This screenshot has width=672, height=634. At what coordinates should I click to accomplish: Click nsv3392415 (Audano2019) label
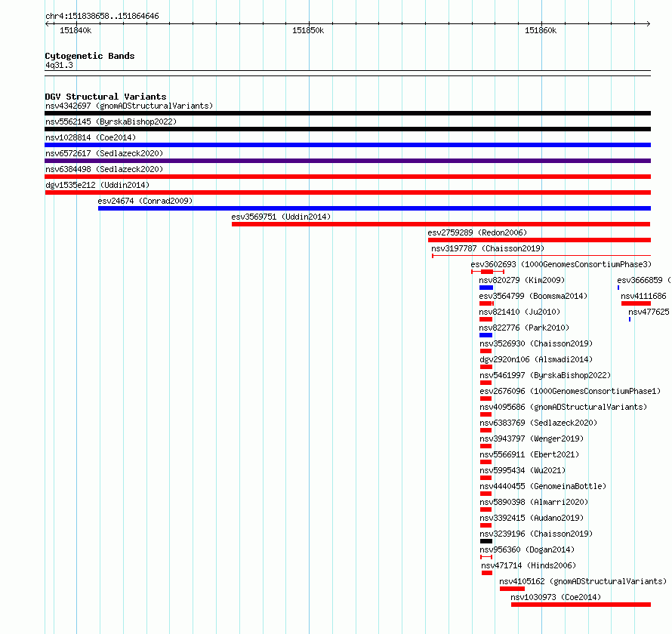[x=532, y=518]
